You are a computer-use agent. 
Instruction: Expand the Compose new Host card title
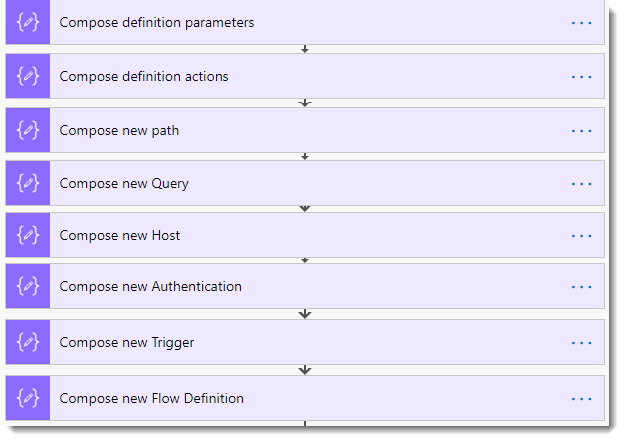coord(119,235)
